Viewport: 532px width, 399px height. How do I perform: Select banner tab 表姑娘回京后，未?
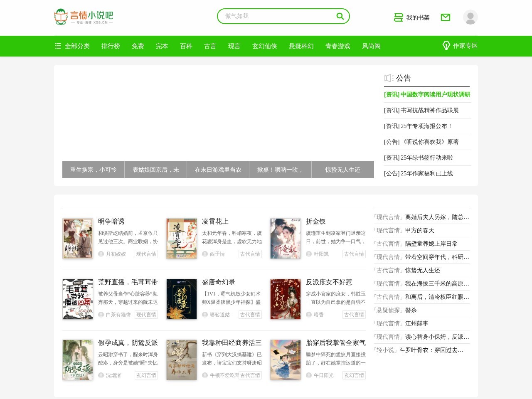(x=156, y=170)
